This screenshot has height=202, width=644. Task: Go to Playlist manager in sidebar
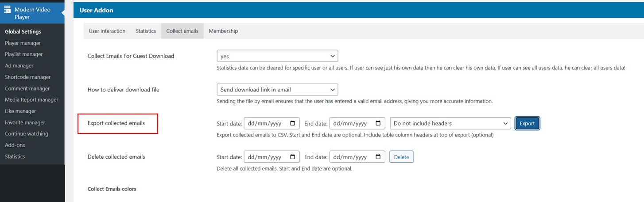24,54
